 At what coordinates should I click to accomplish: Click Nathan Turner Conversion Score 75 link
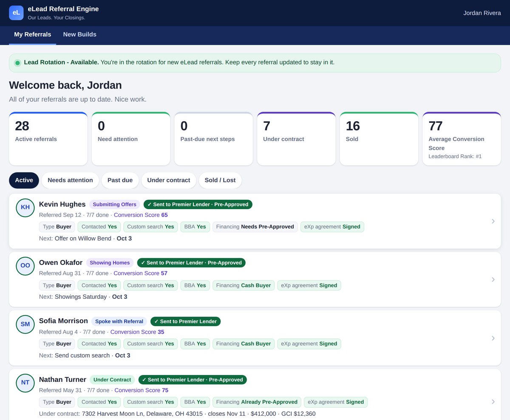142,390
